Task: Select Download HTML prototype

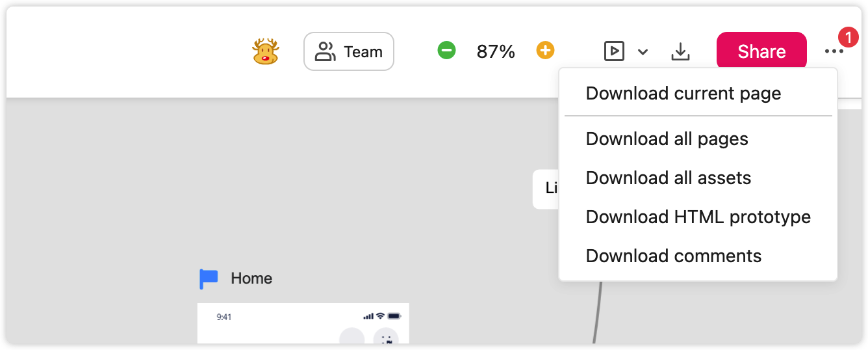Action: pyautogui.click(x=698, y=217)
